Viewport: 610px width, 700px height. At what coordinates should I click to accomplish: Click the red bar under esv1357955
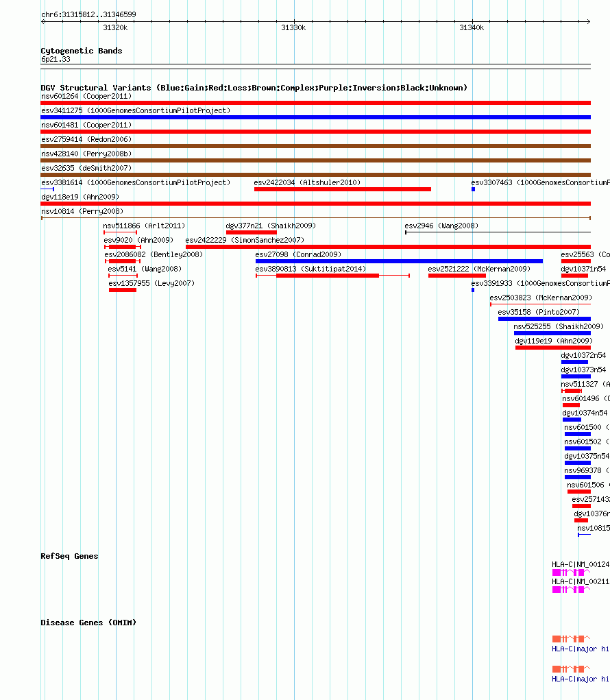[123, 290]
